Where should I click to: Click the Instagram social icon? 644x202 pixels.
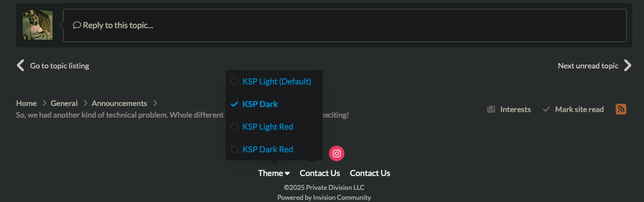tap(337, 153)
